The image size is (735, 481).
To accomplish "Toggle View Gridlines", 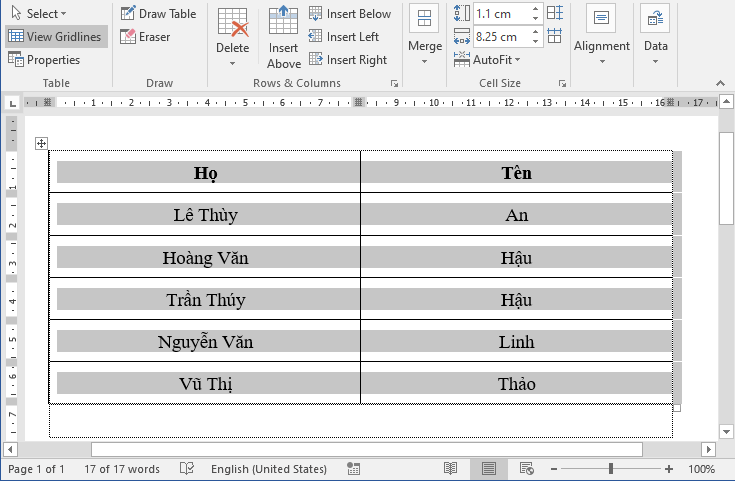I will pos(55,37).
